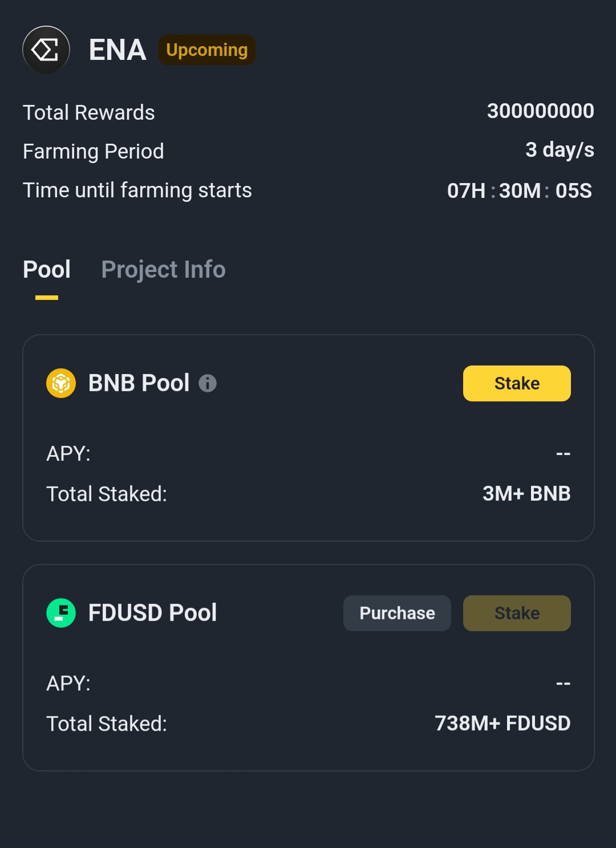Click the FDUSD Pool heading text
This screenshot has height=848, width=616.
pyautogui.click(x=152, y=613)
